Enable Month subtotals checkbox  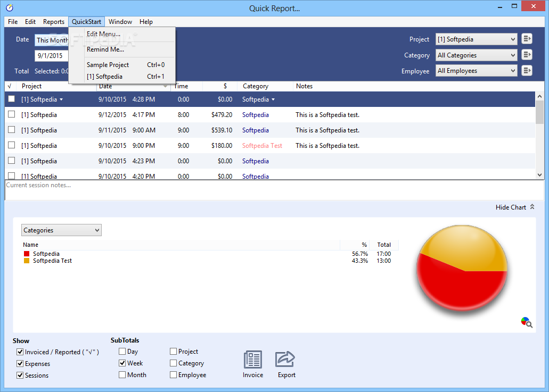(x=122, y=375)
